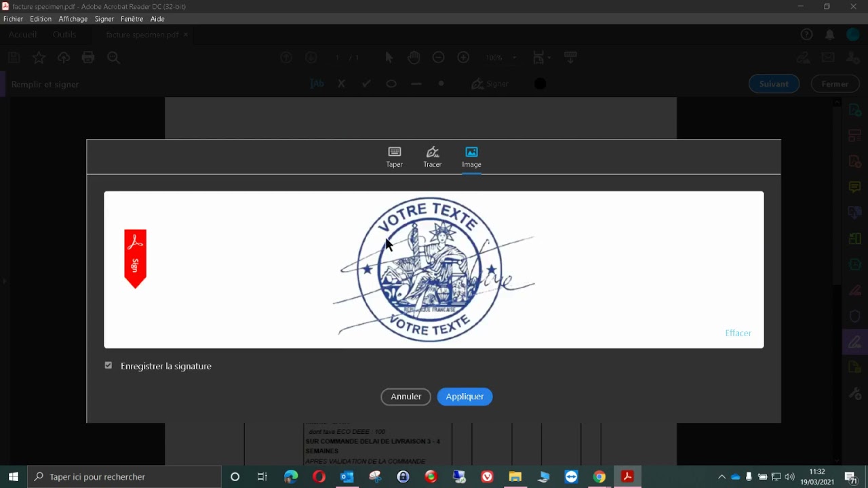Click the Fill & Sign pen sidebar icon
Viewport: 868px width, 488px height.
[854, 342]
